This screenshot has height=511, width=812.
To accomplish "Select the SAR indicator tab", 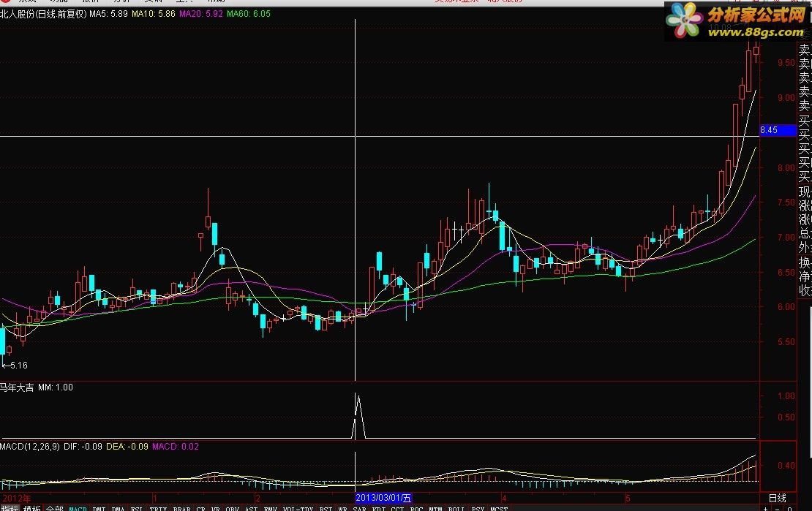I will pyautogui.click(x=359, y=508).
